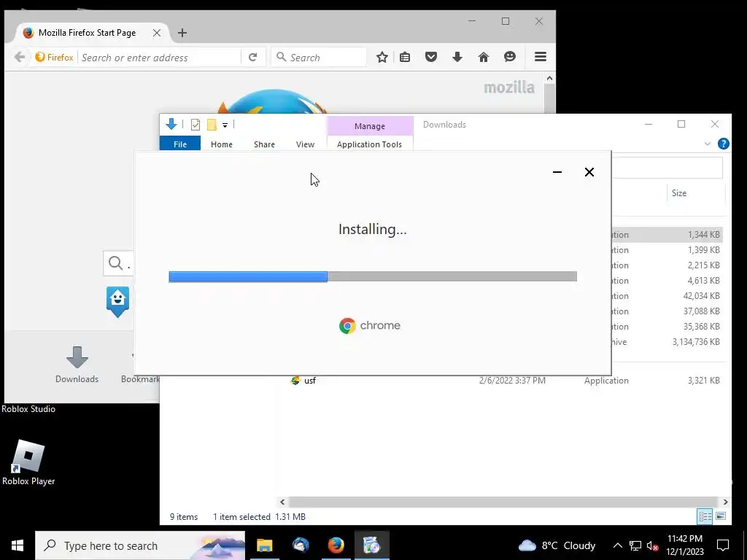Viewport: 747px width, 560px height.
Task: Open Firefox bookmarks list icon
Action: click(405, 58)
